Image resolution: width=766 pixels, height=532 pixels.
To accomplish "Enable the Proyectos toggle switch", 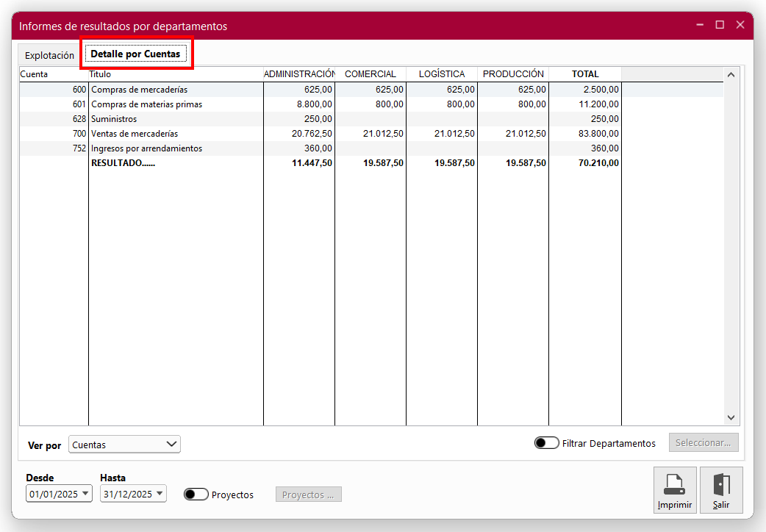I will coord(196,495).
